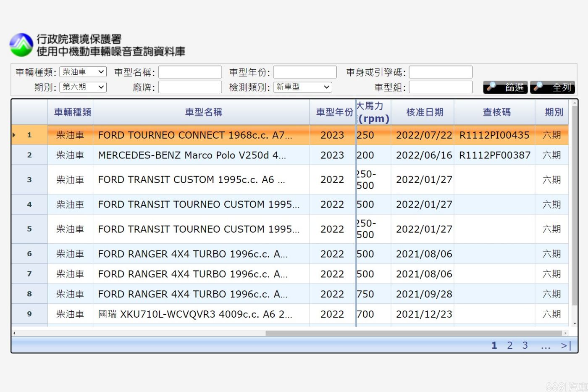The image size is (588, 392).
Task: Select the MERCEDES-BENZ Marco Polo row
Action: (x=192, y=155)
